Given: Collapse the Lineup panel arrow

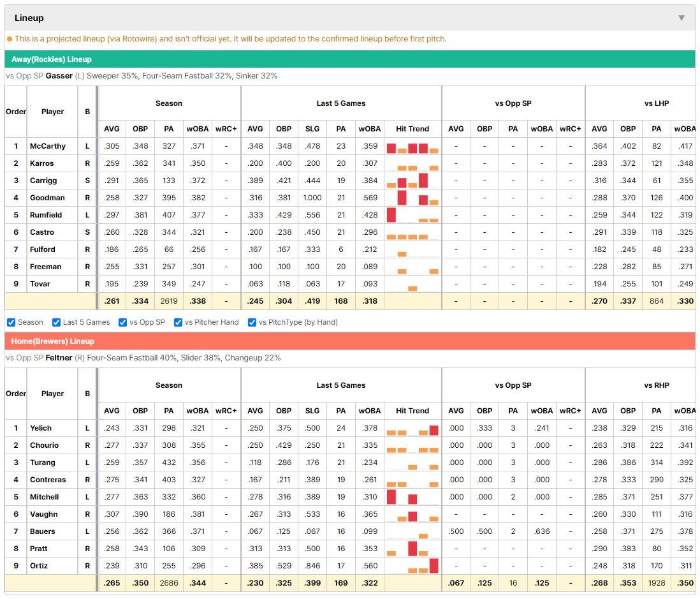Looking at the screenshot, I should coord(682,18).
